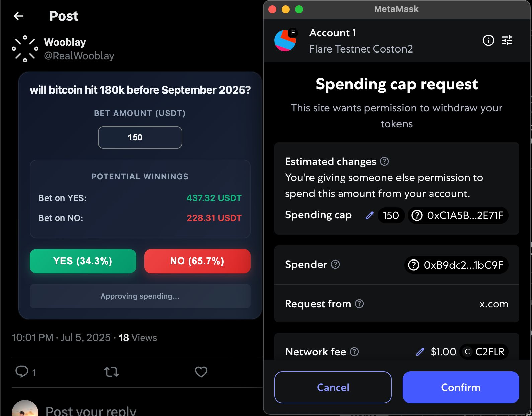Click the x.com request origin
532x416 pixels.
click(494, 304)
